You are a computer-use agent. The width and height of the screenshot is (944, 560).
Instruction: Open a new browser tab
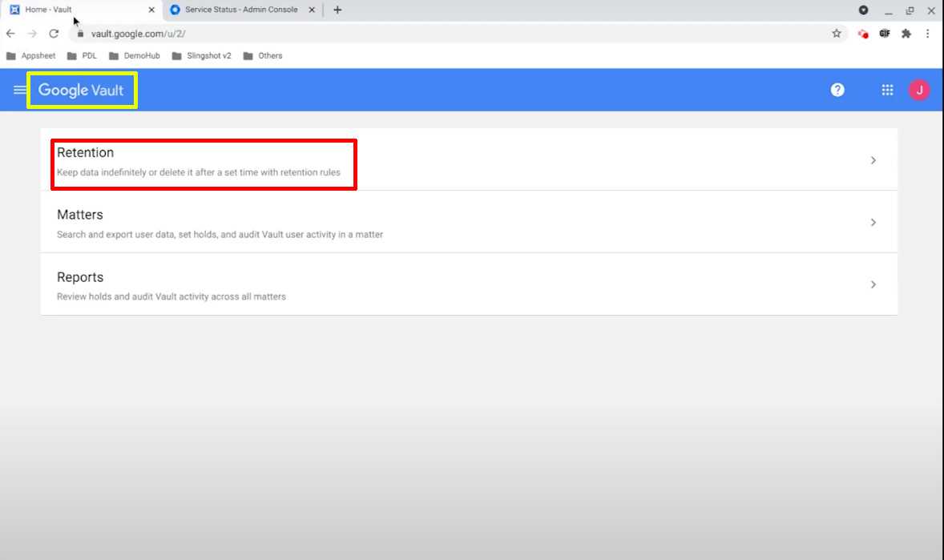point(337,10)
